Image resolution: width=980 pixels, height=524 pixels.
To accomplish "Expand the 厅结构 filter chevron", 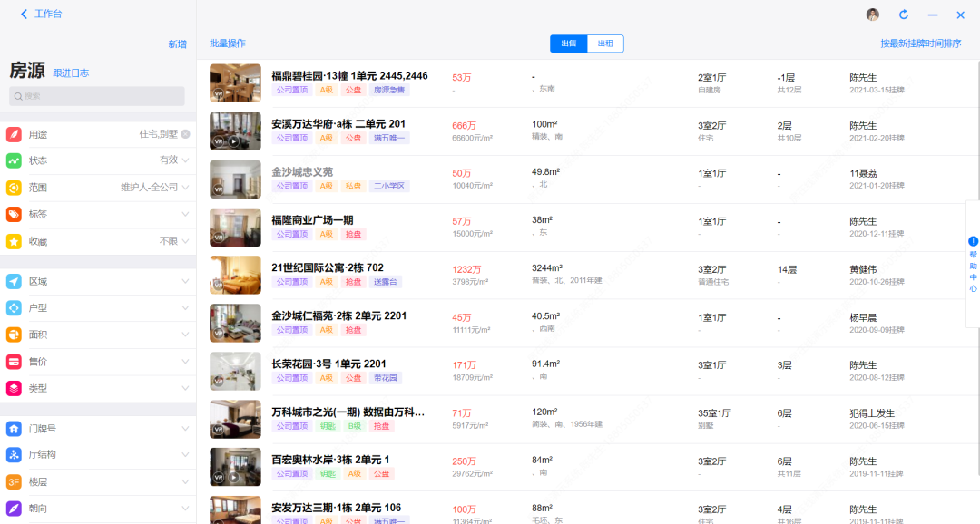I will click(x=186, y=455).
